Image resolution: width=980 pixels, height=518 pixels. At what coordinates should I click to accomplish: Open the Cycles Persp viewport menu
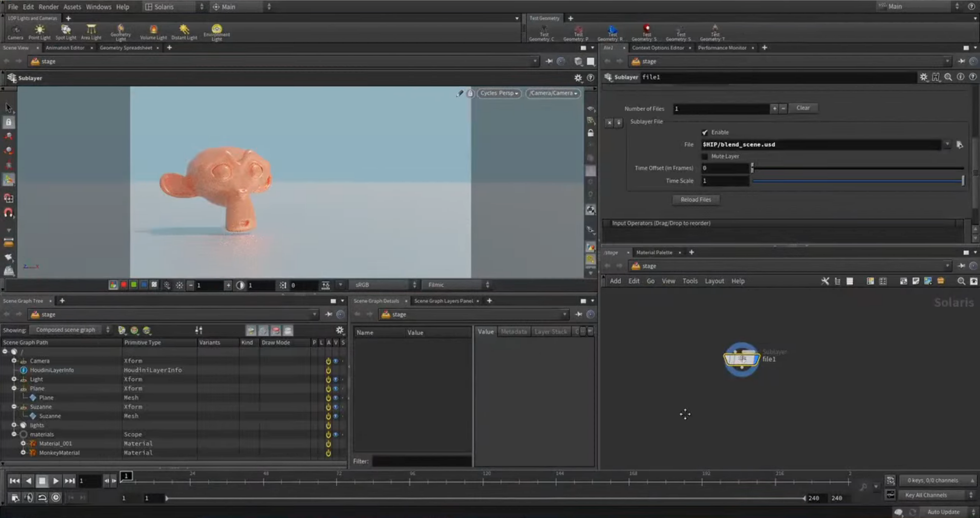pyautogui.click(x=499, y=93)
